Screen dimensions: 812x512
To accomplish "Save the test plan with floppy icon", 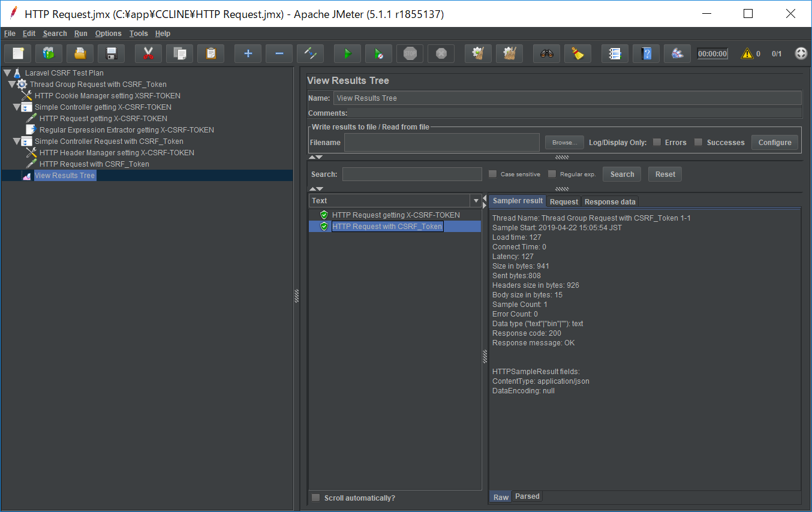I will click(x=112, y=53).
